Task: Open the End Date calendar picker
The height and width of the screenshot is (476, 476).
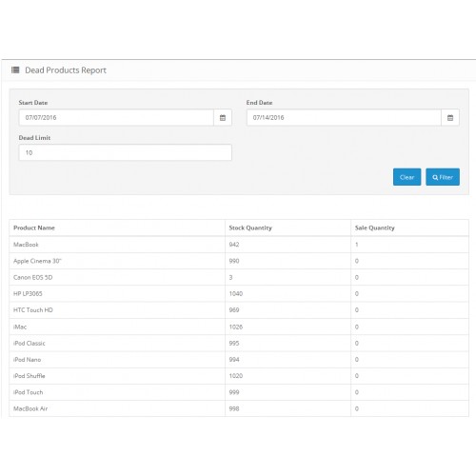Action: click(450, 118)
